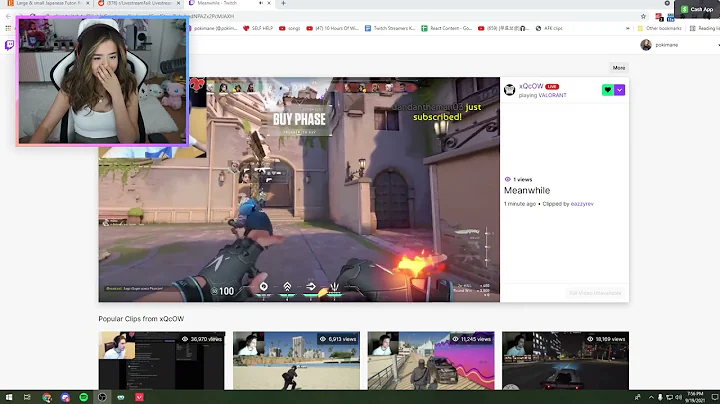Click the Full Video Unavailable button

point(595,293)
